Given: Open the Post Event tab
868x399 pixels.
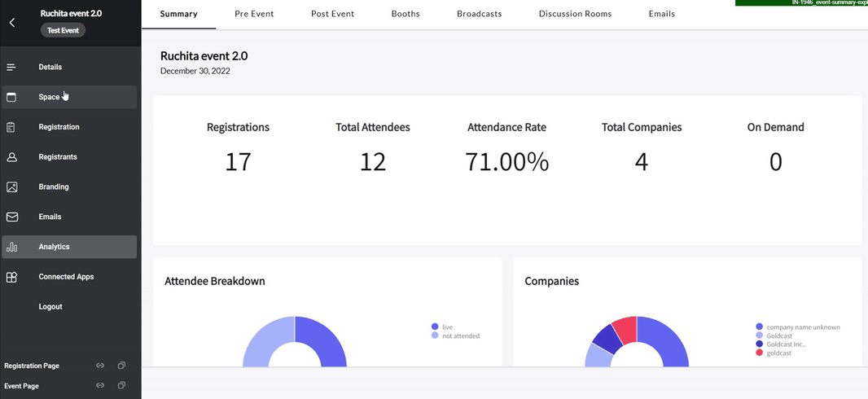Looking at the screenshot, I should (333, 14).
